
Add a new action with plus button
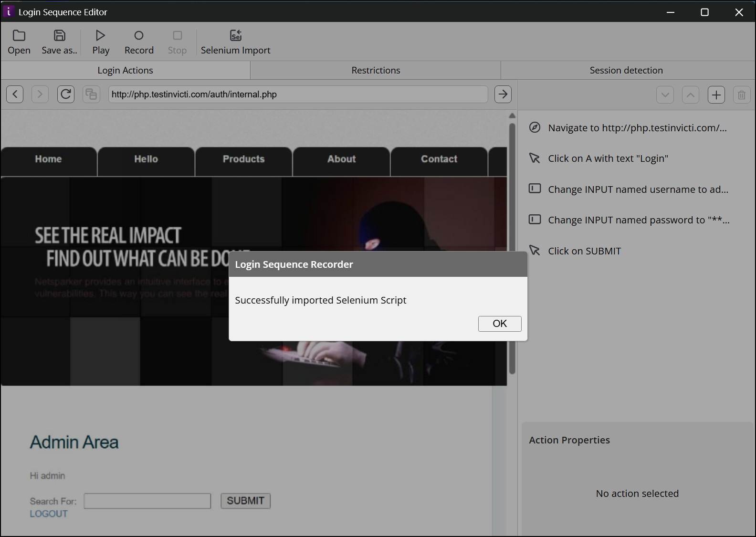[x=716, y=95]
